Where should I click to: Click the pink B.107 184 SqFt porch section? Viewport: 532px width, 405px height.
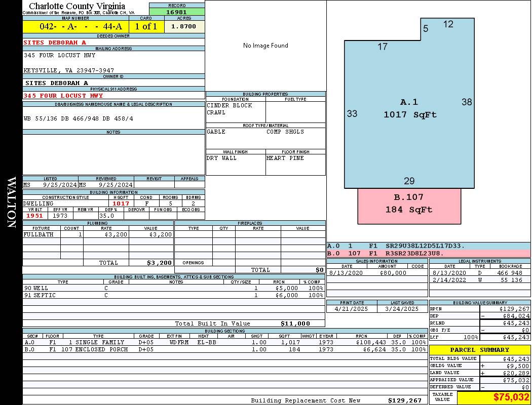pos(409,204)
